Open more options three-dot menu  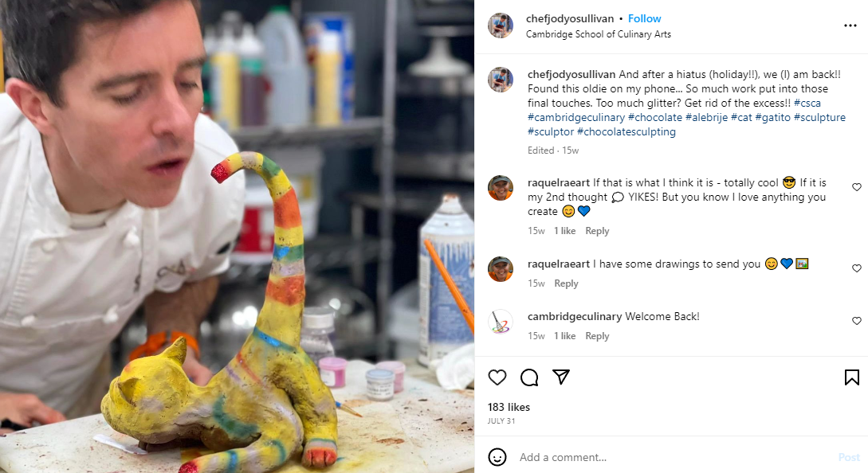click(850, 25)
